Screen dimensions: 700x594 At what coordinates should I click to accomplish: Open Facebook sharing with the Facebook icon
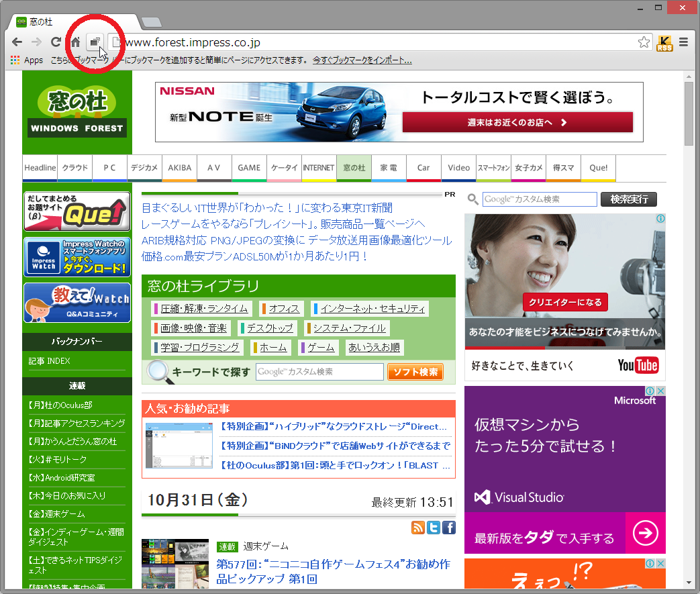pos(448,528)
